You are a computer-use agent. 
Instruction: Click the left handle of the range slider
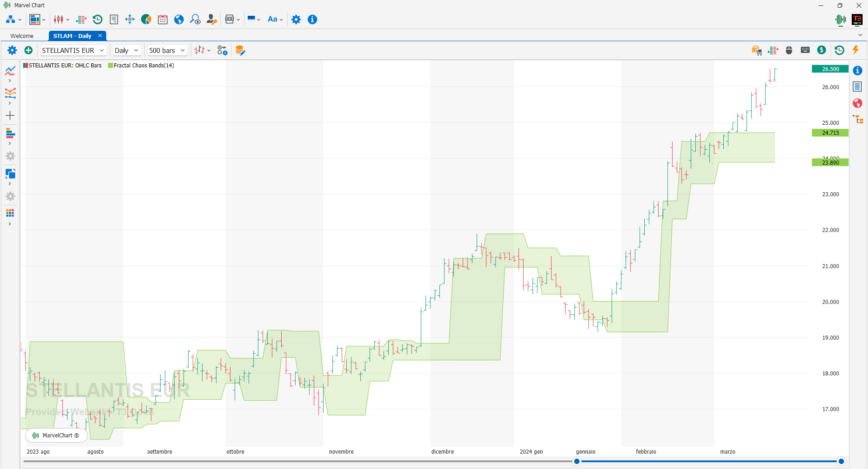[577, 461]
